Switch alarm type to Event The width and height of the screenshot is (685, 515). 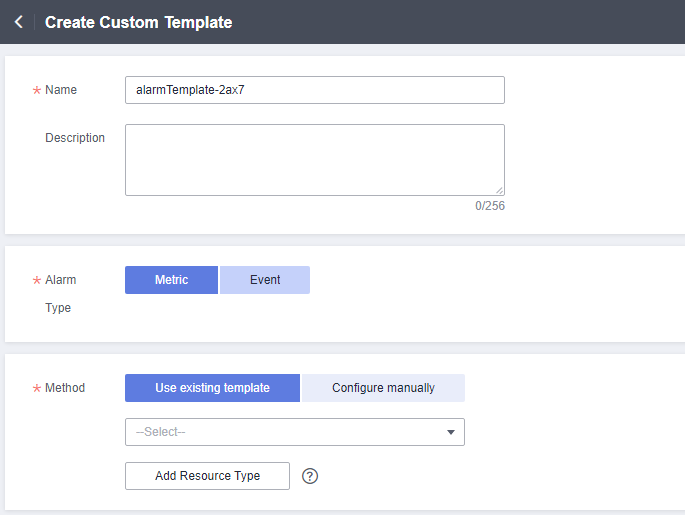(x=265, y=280)
